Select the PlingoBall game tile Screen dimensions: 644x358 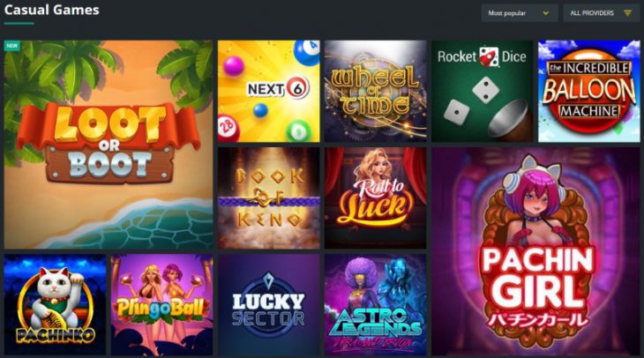[x=161, y=304]
